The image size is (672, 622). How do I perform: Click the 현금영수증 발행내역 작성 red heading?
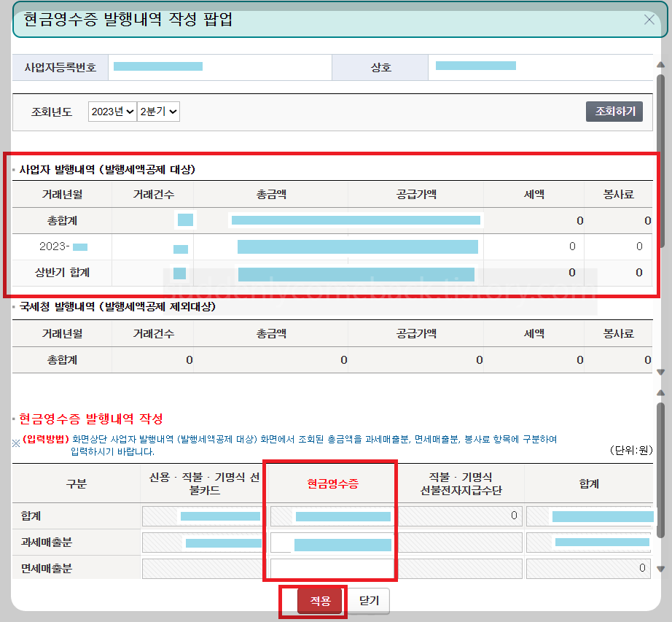click(x=91, y=419)
